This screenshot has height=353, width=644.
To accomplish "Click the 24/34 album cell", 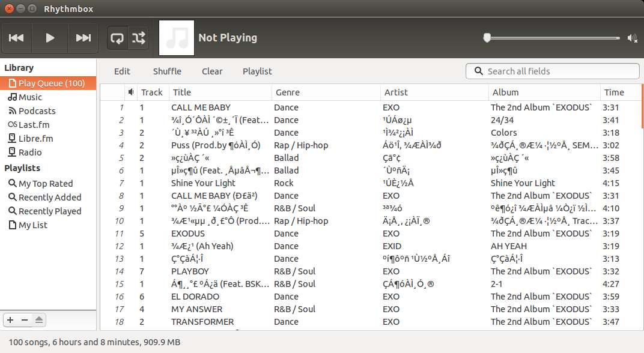I will [x=502, y=120].
